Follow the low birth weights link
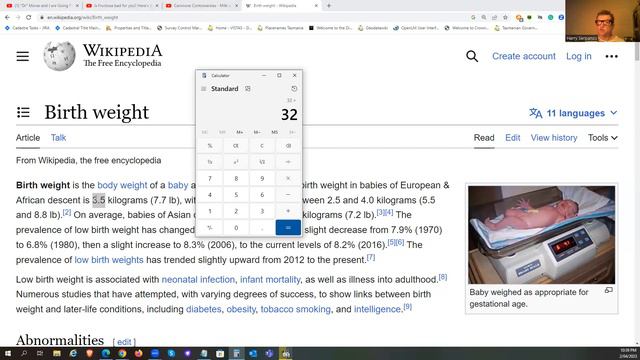The width and height of the screenshot is (640, 360). pos(109,260)
